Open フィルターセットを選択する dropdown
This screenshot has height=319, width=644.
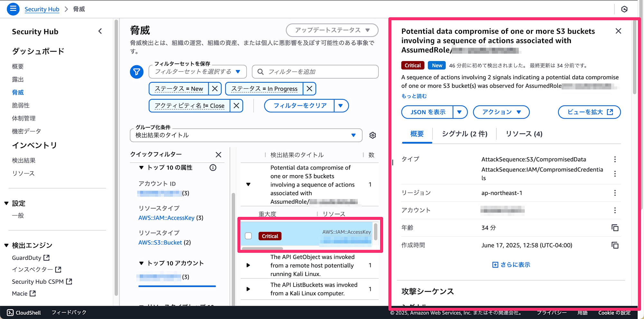pyautogui.click(x=197, y=72)
